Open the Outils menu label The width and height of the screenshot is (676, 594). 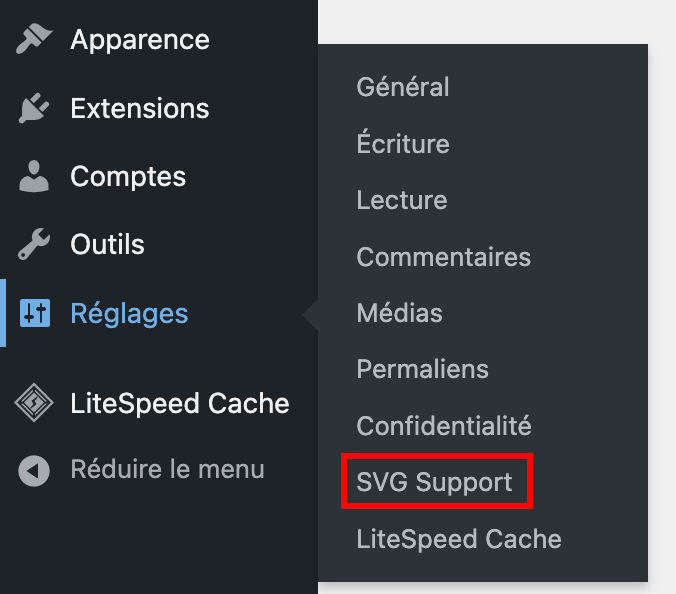click(108, 245)
